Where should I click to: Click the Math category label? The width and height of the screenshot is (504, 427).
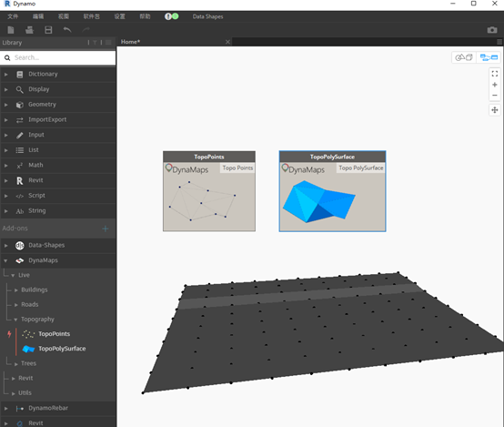pyautogui.click(x=35, y=165)
